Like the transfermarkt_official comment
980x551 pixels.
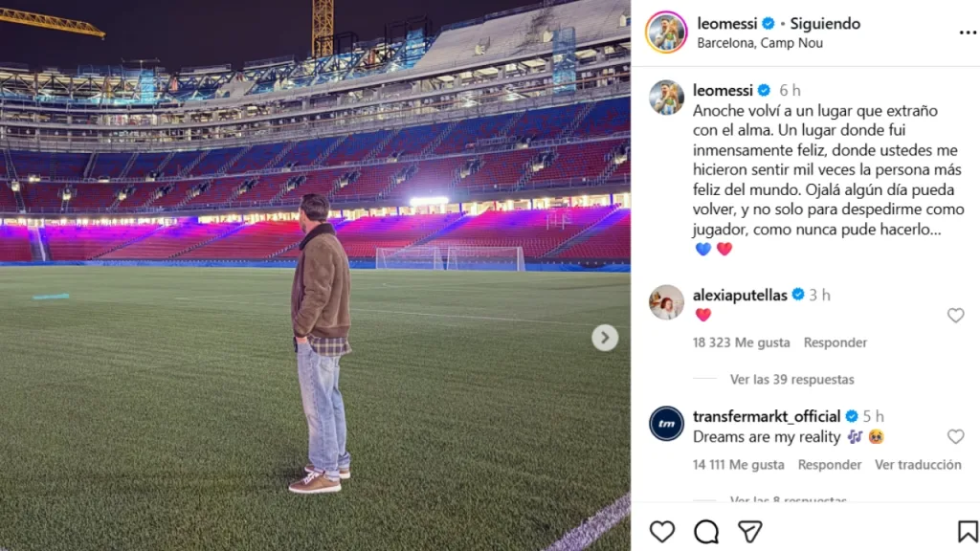[x=955, y=436]
